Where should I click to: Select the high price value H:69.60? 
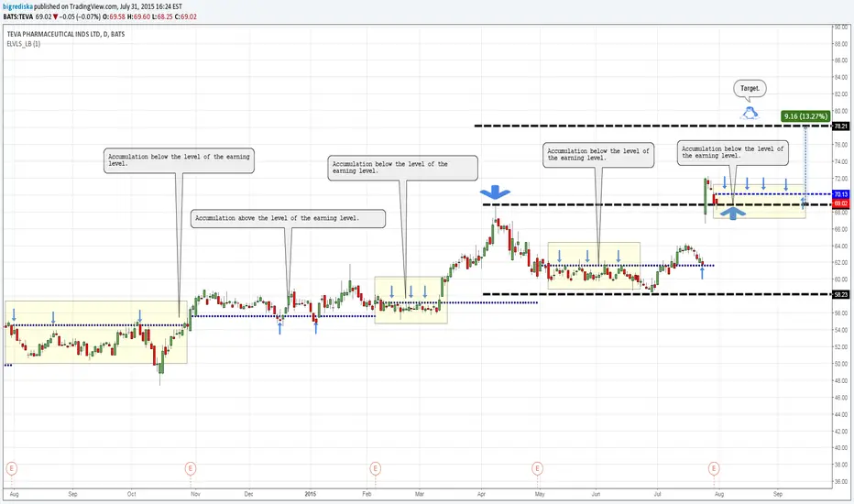pos(138,16)
